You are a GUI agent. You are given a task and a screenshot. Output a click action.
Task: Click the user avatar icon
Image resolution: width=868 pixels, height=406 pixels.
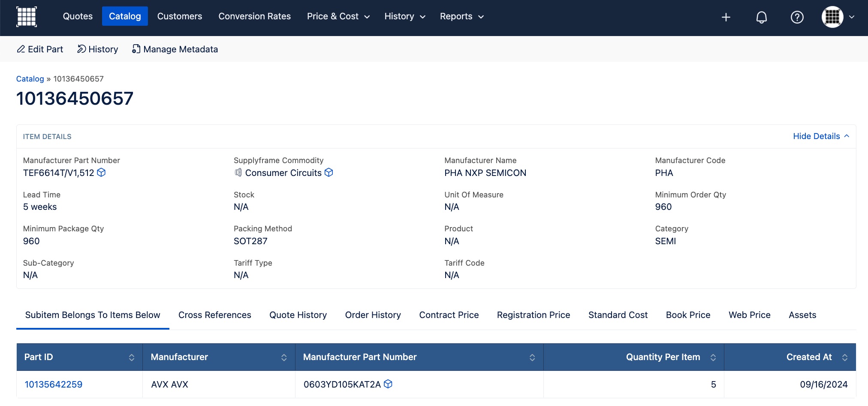pyautogui.click(x=832, y=17)
